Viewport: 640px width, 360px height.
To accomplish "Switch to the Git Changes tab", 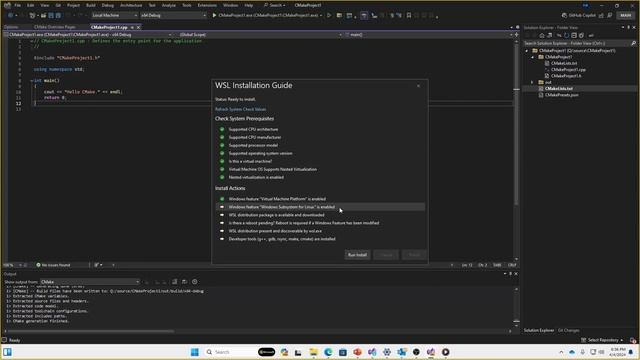I will tap(569, 330).
